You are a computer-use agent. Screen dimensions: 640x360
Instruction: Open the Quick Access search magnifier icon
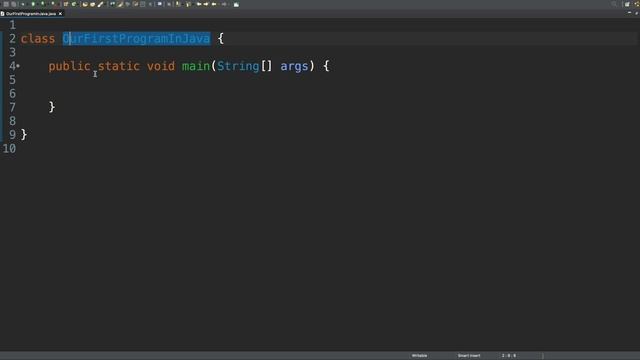(x=614, y=4)
